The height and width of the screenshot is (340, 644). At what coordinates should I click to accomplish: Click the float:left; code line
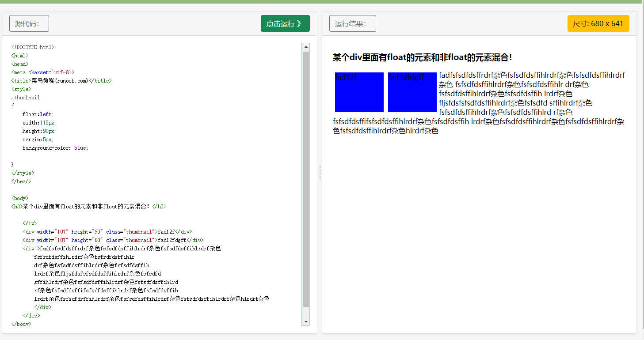click(38, 114)
